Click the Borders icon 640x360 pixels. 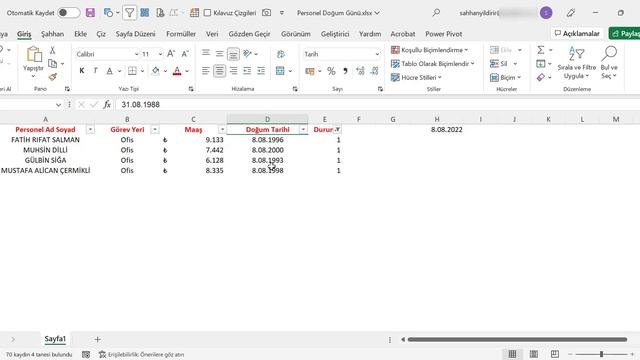132,71
